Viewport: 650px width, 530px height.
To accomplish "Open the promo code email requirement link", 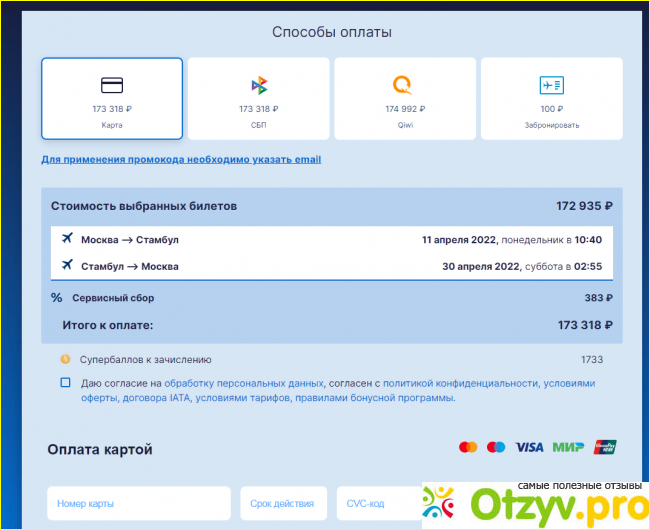I will point(181,159).
